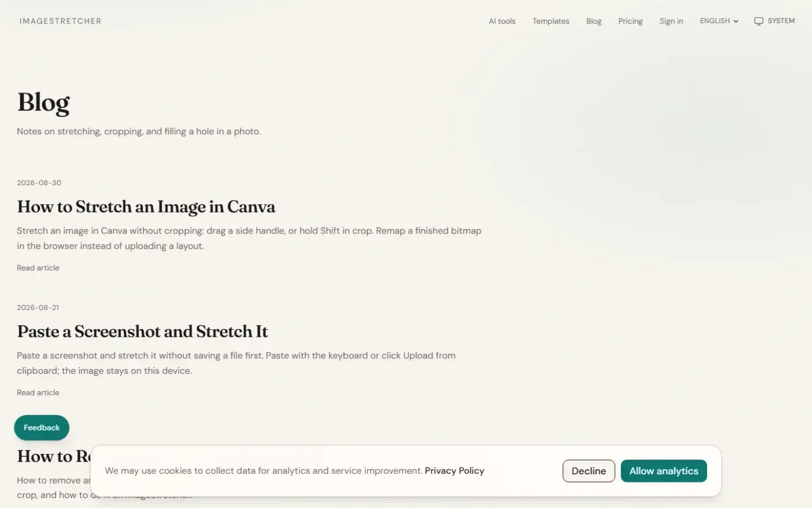Click the 'Notes on stretching, cropping' subtitle
Screen dimensions: 812x508
(139, 131)
